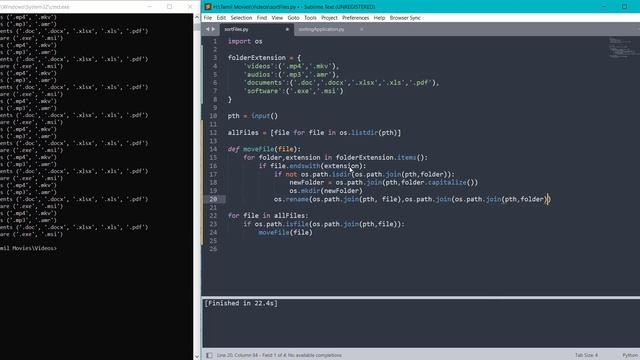Click the cmd window scroll up arrow

(x=197, y=18)
